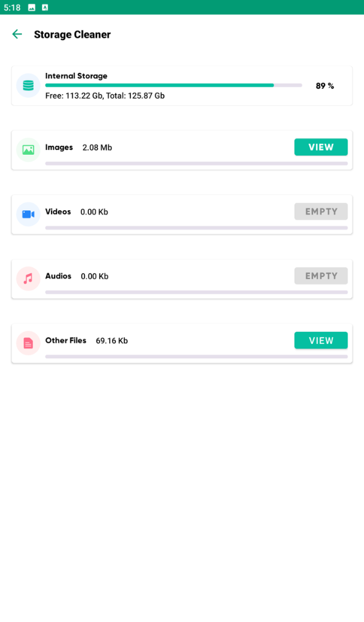Screen dimensions: 364x622
Task: Tap the red Other Files document icon
Action: 28,343
